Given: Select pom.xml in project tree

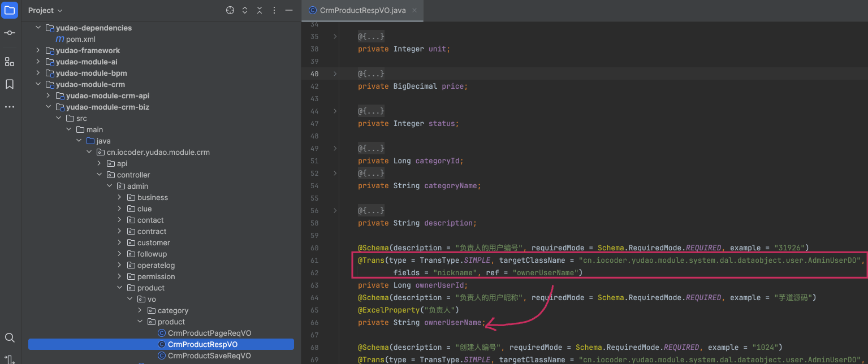Looking at the screenshot, I should pos(80,39).
